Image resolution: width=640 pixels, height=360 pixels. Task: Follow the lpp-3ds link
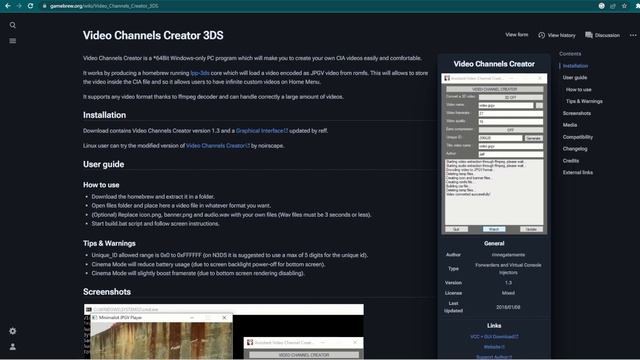[x=200, y=73]
